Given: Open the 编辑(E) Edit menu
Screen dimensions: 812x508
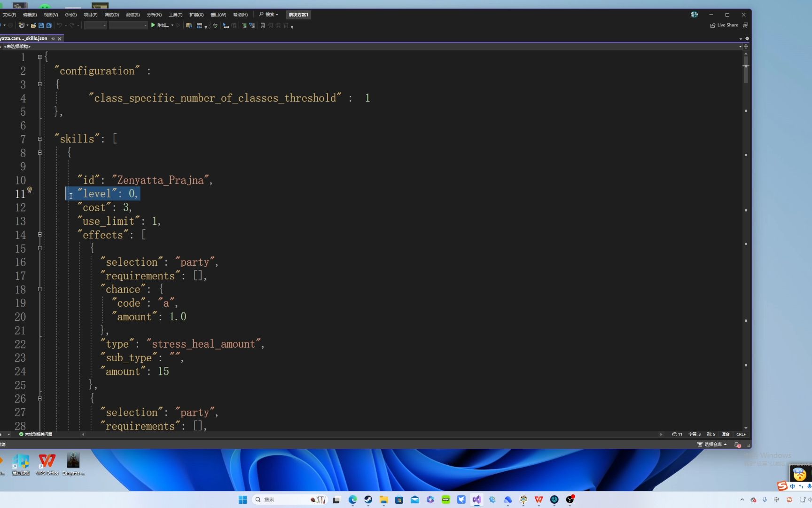Looking at the screenshot, I should coord(30,15).
